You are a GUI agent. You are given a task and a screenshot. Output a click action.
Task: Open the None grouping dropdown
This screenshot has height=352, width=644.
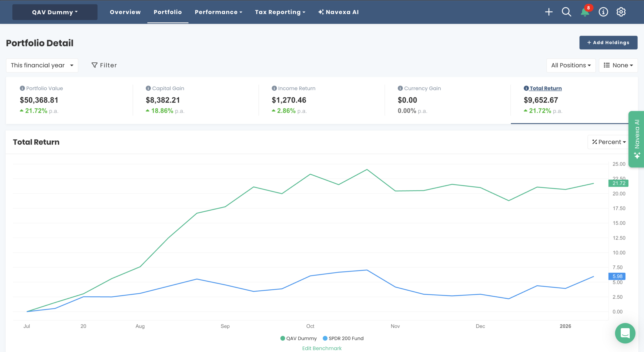point(618,65)
